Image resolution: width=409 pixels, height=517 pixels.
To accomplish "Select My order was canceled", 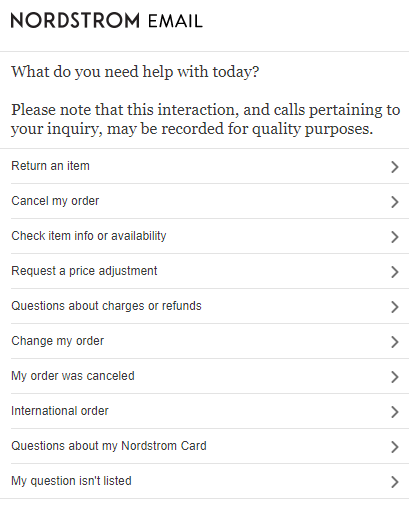I will pyautogui.click(x=210, y=376).
